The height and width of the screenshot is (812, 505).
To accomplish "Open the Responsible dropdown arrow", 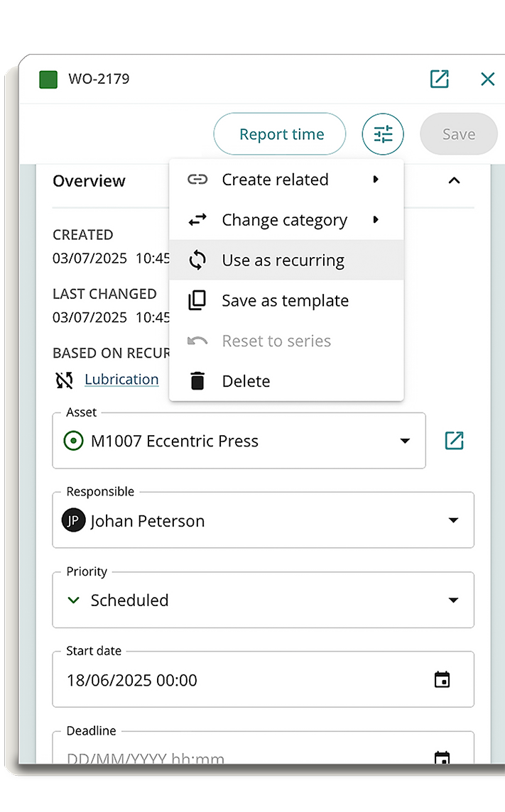I will point(453,520).
